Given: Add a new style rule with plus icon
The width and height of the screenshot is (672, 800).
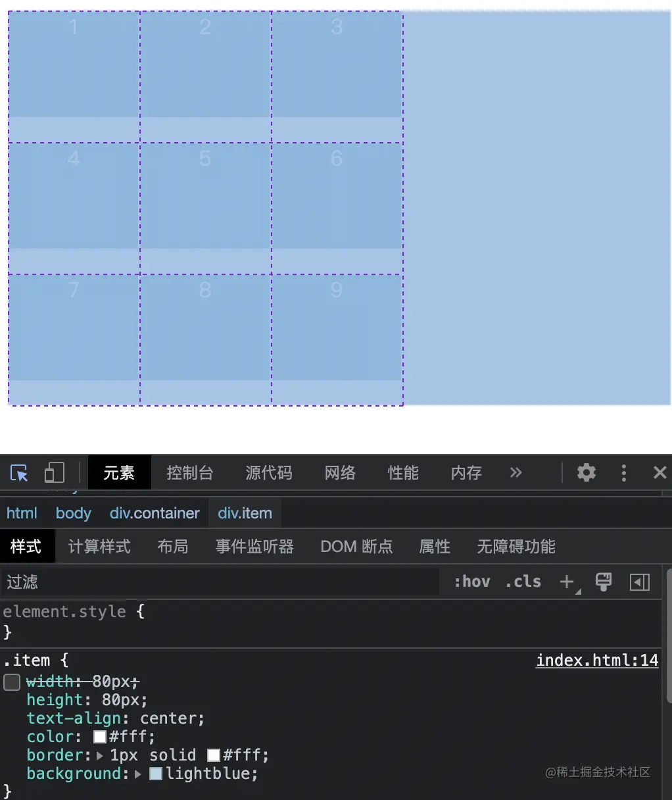Looking at the screenshot, I should pyautogui.click(x=566, y=582).
